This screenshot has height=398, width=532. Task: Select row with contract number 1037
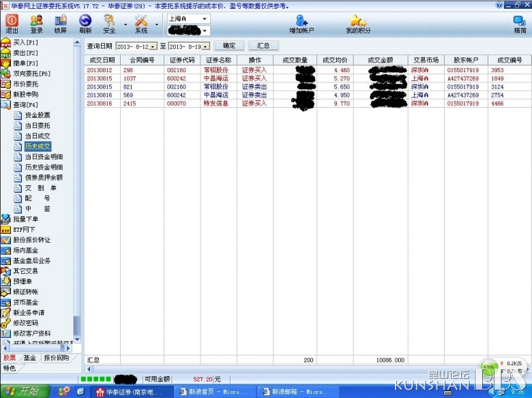308,78
